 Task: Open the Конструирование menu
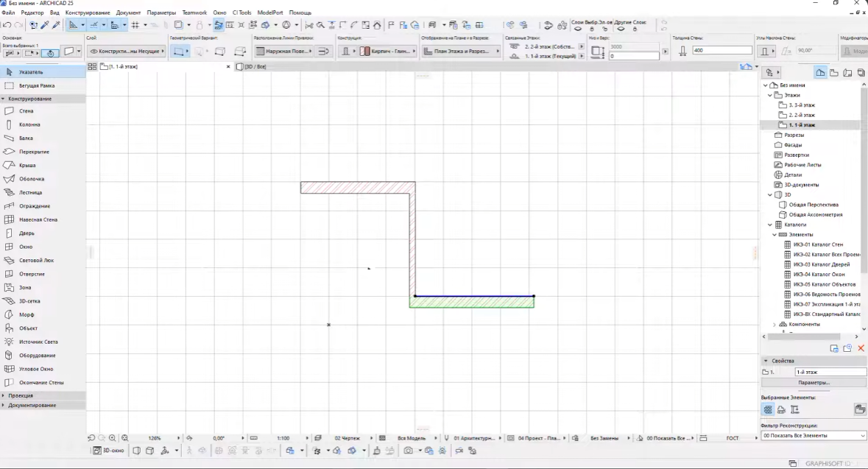[x=88, y=13]
